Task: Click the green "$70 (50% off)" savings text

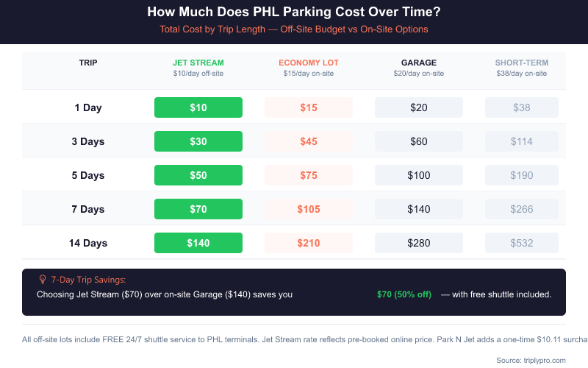Action: [x=404, y=294]
